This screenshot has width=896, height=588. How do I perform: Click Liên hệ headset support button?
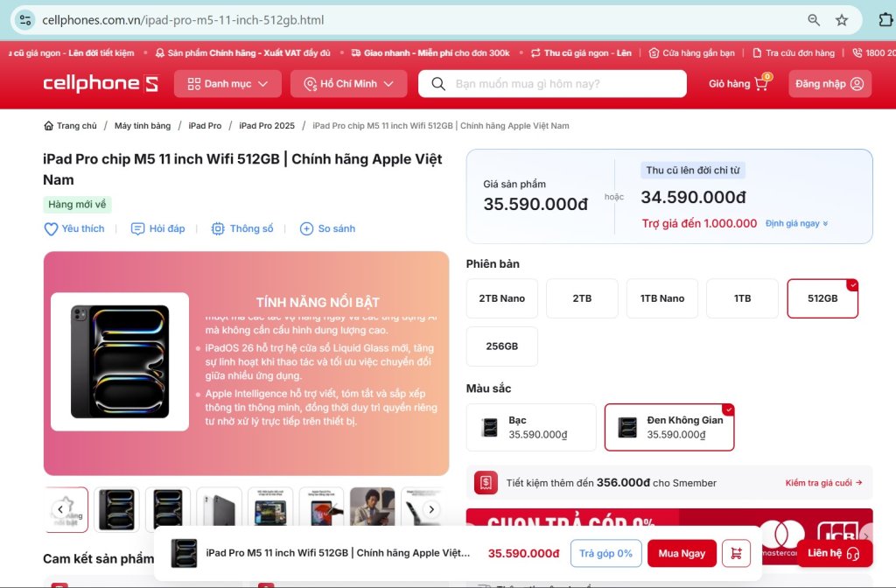(x=834, y=553)
